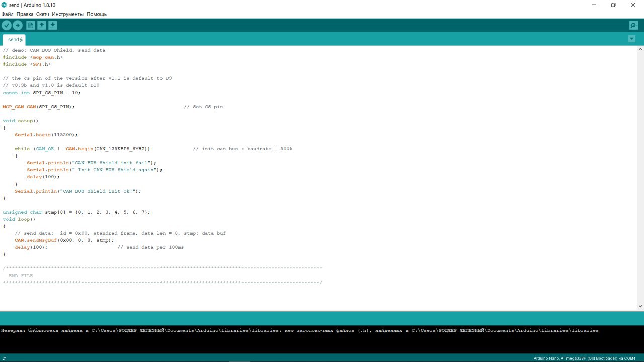The image size is (644, 362).
Task: Click the "END FILE" comment text
Action: click(21, 276)
